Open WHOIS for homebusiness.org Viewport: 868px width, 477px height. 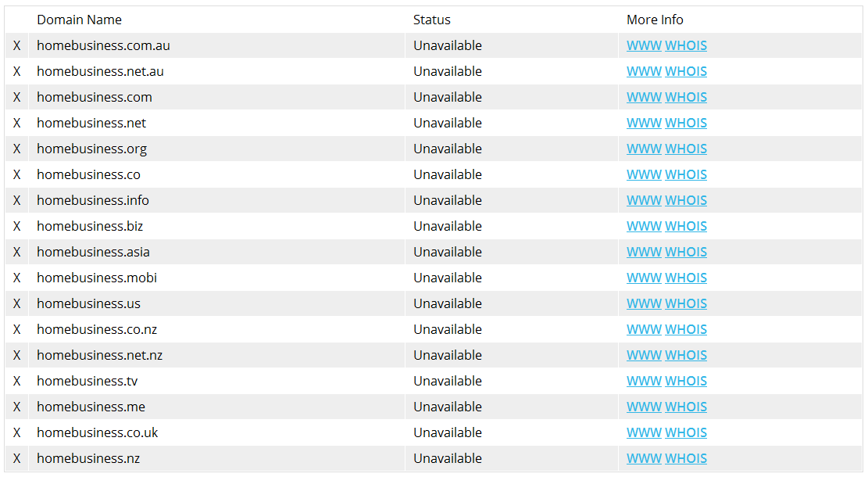click(686, 149)
